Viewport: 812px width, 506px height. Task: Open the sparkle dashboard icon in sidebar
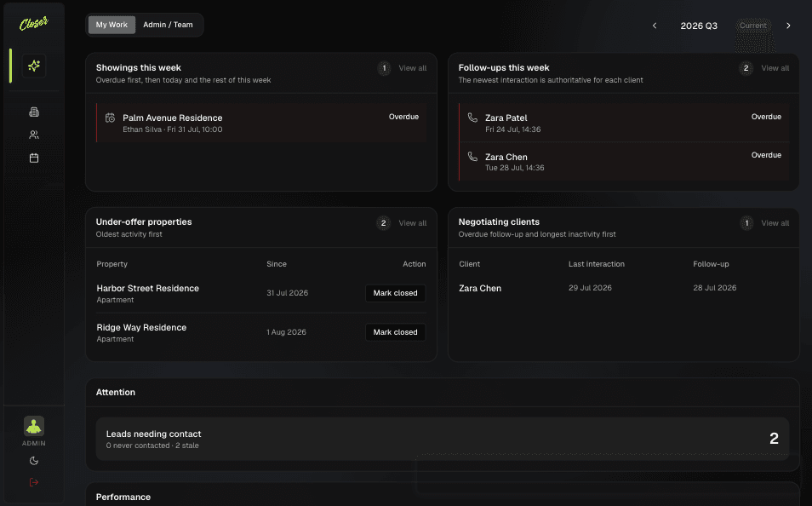(34, 66)
